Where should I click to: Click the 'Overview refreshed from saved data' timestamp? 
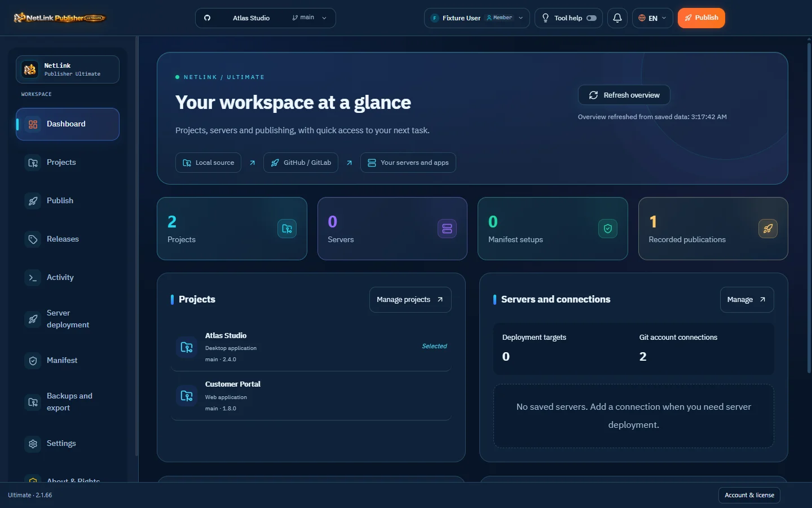pyautogui.click(x=652, y=117)
